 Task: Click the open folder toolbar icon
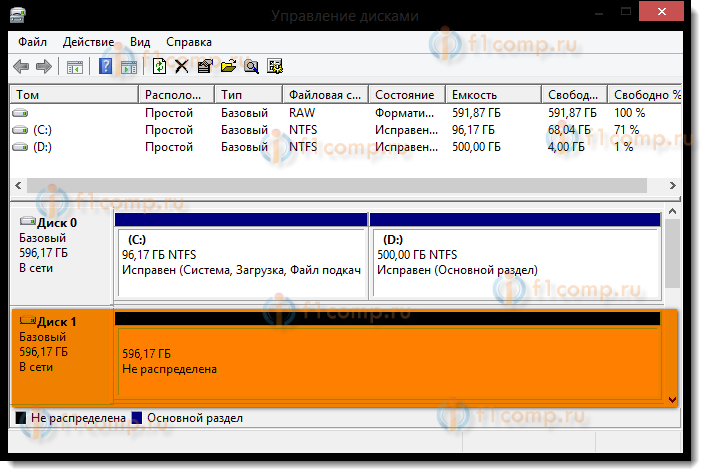click(228, 67)
